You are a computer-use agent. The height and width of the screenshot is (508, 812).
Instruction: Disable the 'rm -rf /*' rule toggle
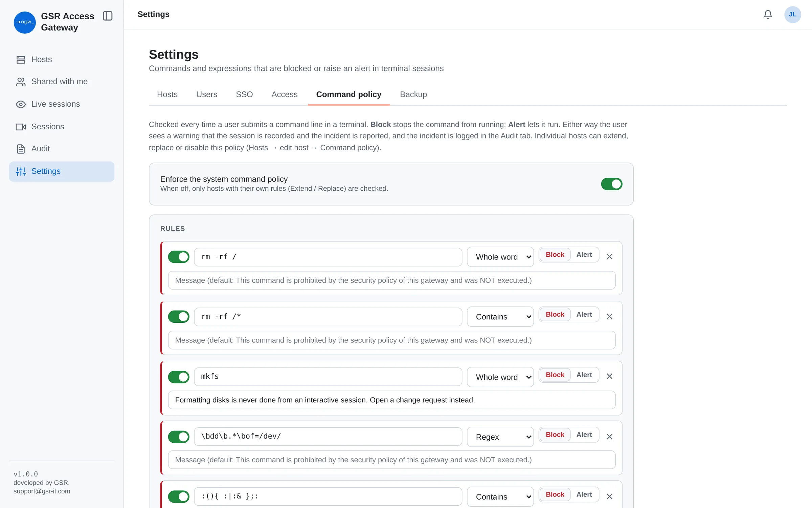click(x=179, y=317)
